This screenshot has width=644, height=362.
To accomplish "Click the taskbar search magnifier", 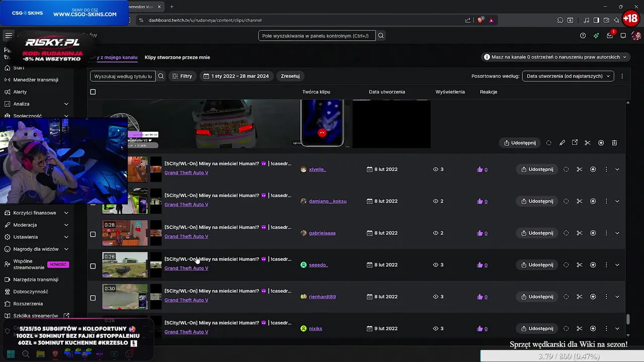I will click(26, 354).
